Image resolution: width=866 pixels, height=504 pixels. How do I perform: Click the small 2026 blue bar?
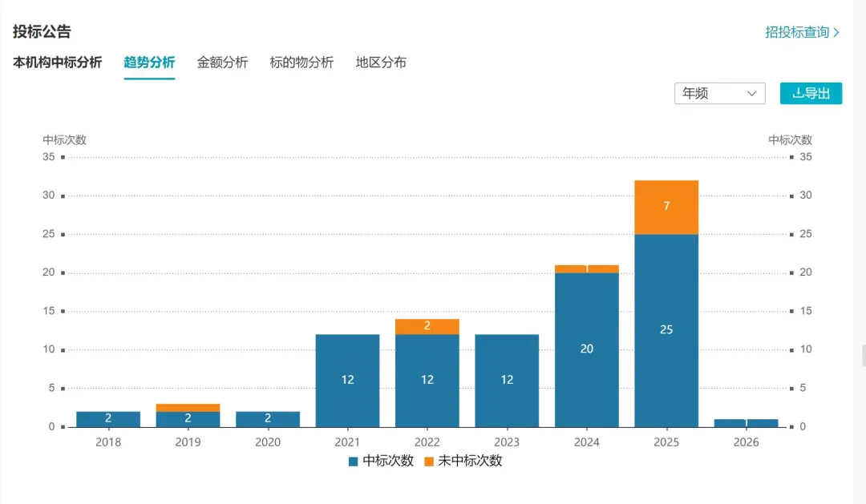point(747,423)
